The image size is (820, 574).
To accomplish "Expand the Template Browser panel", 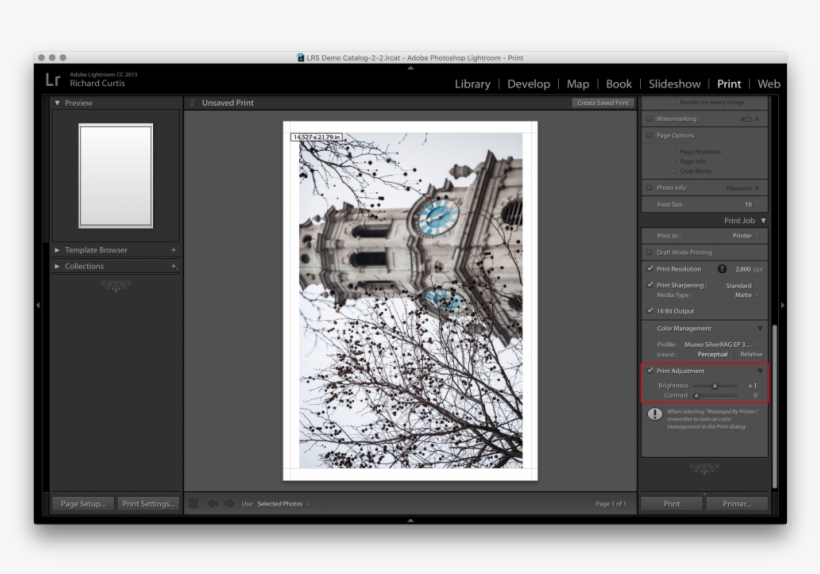I will pos(57,250).
